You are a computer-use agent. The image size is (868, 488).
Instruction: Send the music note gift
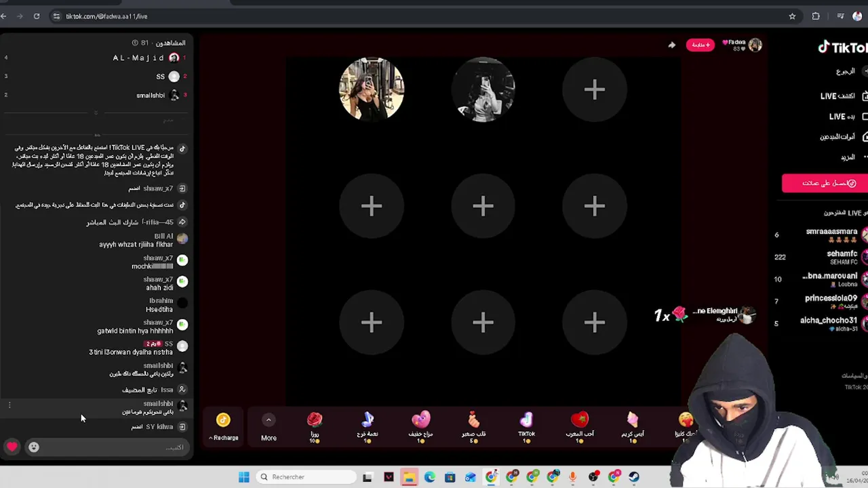click(x=368, y=427)
